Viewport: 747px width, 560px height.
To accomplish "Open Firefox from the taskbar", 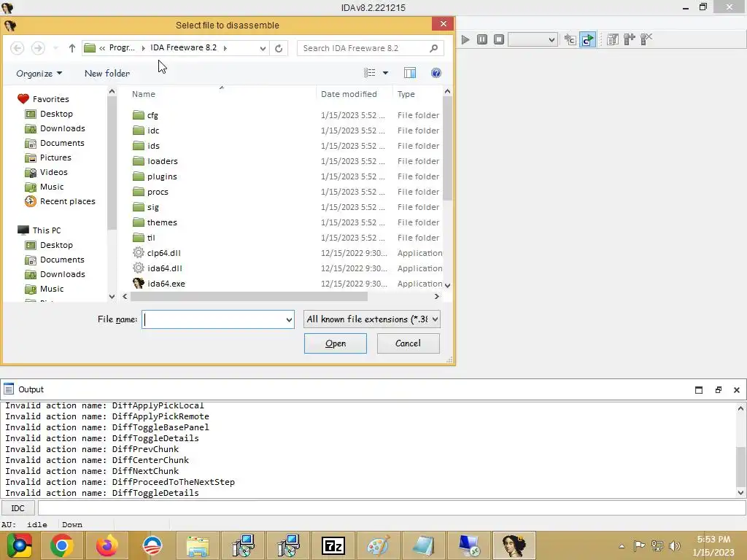I will pyautogui.click(x=107, y=545).
